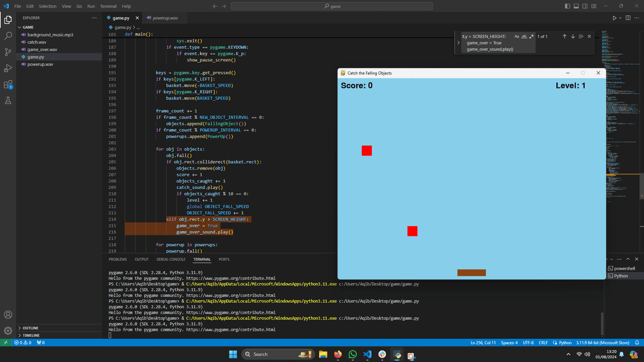Image resolution: width=644 pixels, height=362 pixels.
Task: Open the Extensions view in activity bar
Action: tap(8, 84)
